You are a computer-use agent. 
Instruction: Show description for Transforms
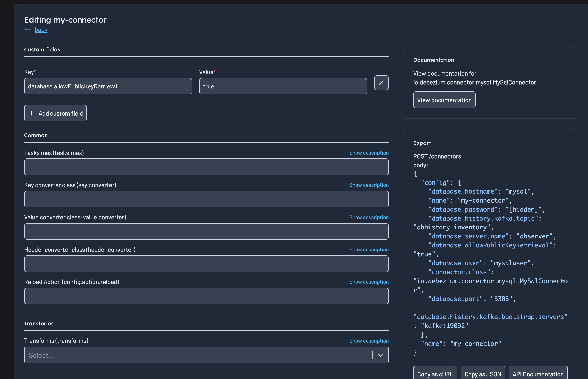coord(369,341)
